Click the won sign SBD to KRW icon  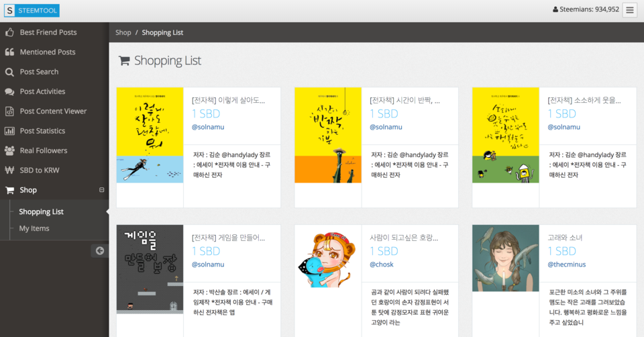9,170
